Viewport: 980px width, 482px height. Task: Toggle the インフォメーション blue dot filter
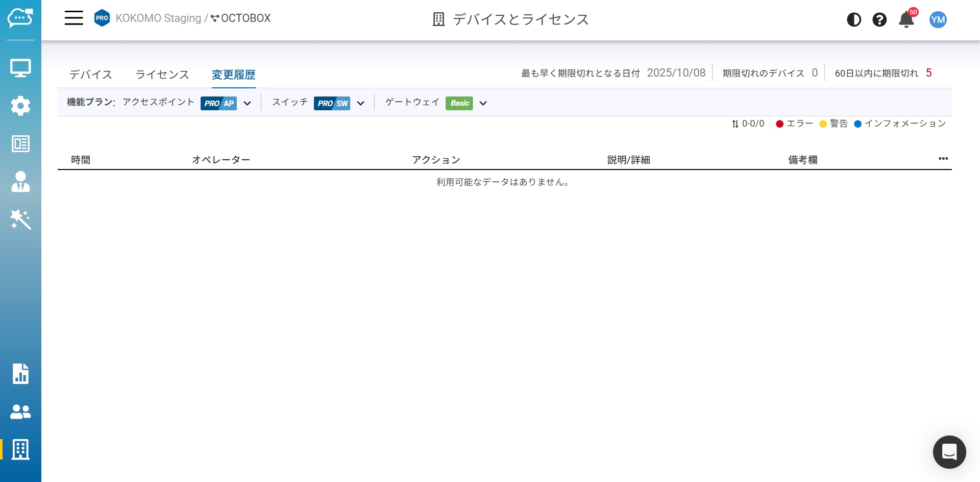click(900, 124)
